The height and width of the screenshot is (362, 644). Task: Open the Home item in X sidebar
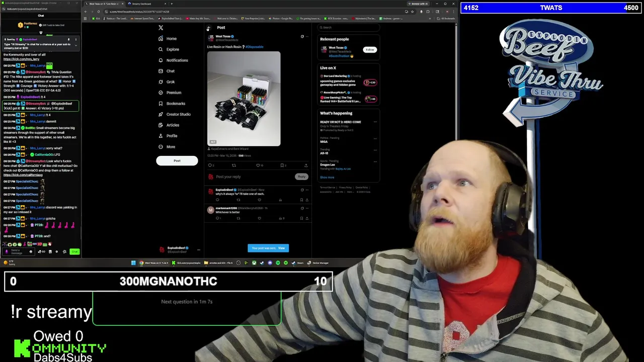[168, 39]
